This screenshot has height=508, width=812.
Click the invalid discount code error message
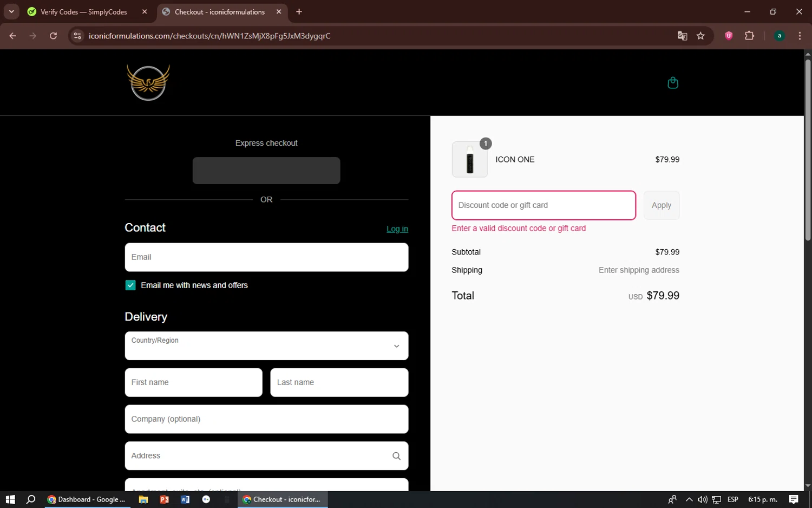pos(519,229)
